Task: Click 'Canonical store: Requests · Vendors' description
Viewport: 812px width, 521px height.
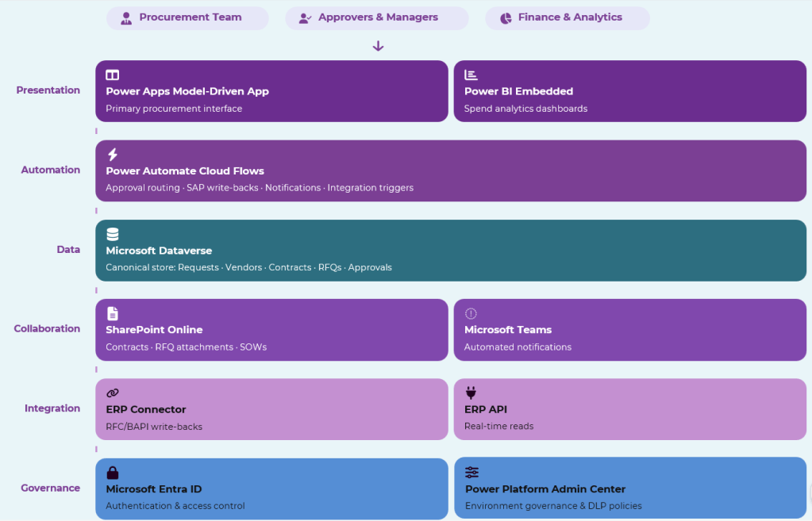Action: click(x=248, y=267)
